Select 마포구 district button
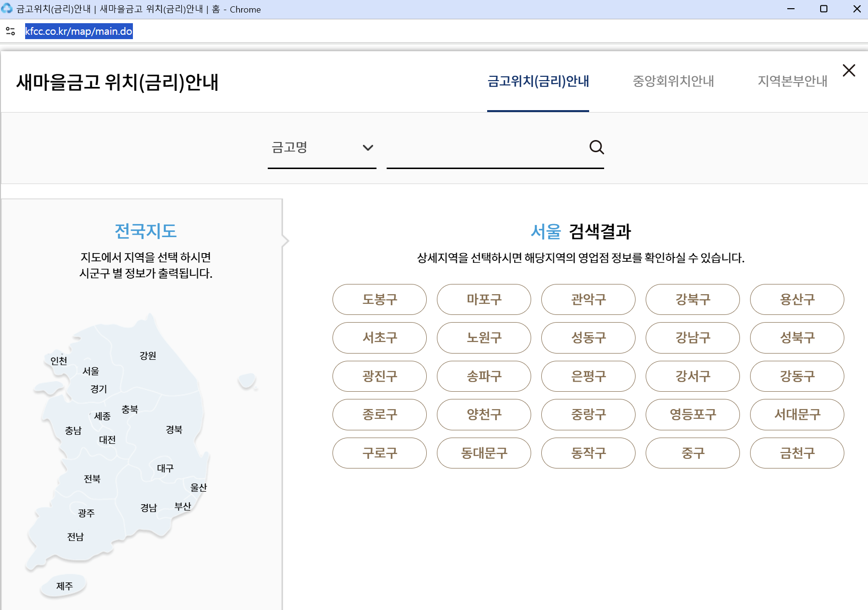 click(484, 299)
